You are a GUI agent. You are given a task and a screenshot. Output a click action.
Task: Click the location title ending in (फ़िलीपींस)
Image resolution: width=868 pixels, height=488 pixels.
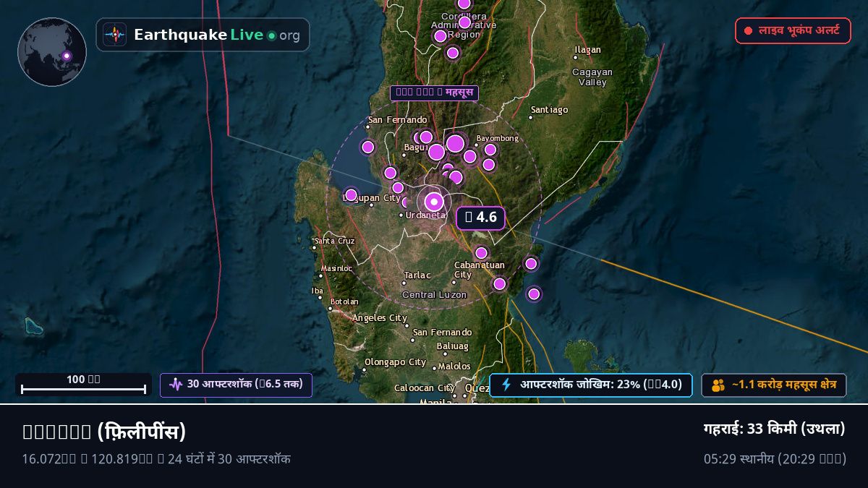(104, 432)
